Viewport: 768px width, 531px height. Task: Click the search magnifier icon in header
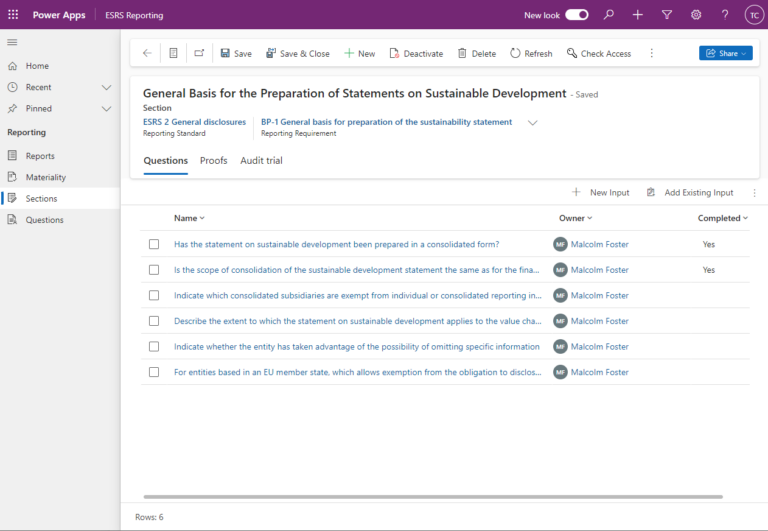coord(608,15)
